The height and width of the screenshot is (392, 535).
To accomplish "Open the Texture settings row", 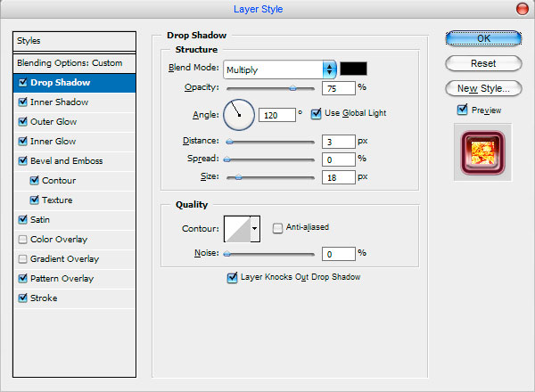I will pos(74,200).
